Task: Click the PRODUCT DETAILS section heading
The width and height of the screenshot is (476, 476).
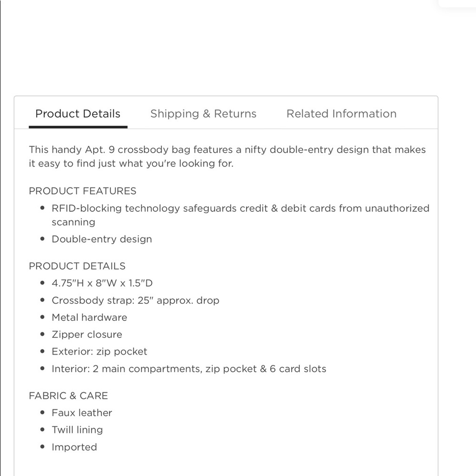Action: [77, 266]
